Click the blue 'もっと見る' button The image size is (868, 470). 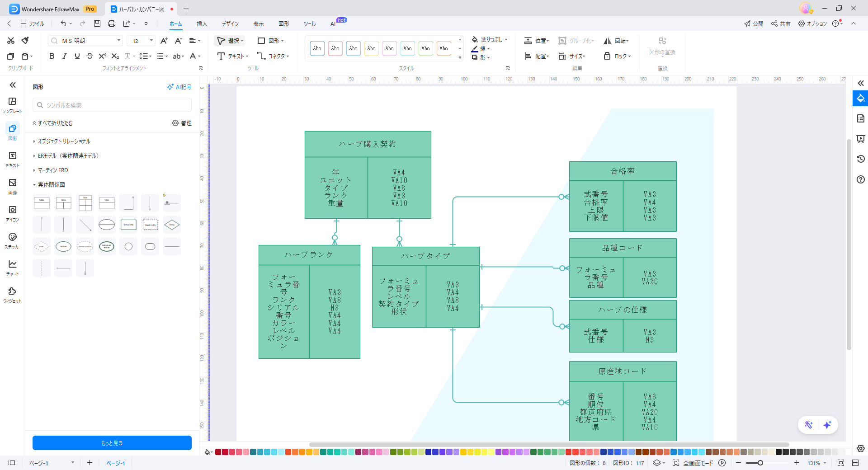click(x=112, y=443)
